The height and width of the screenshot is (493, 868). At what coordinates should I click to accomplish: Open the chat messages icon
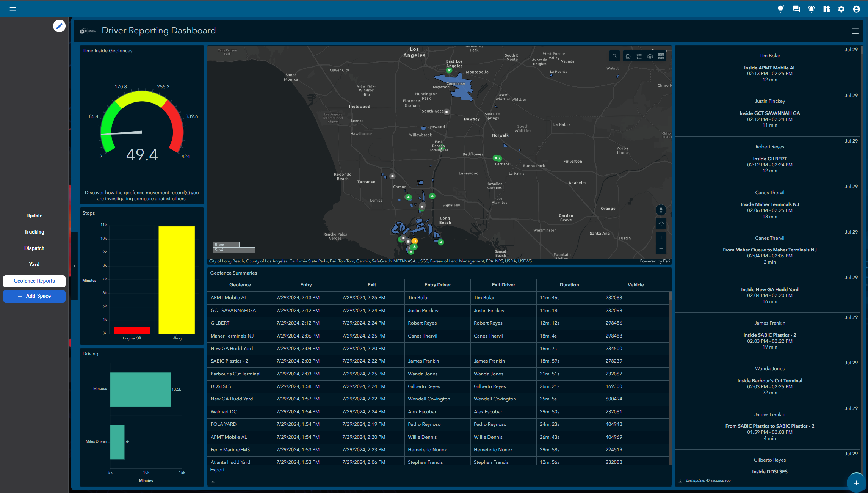(796, 9)
